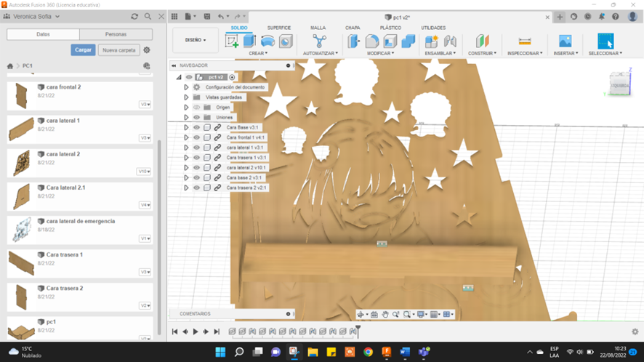Open version dropdown for cara lateral 2
This screenshot has width=644, height=362.
[144, 172]
